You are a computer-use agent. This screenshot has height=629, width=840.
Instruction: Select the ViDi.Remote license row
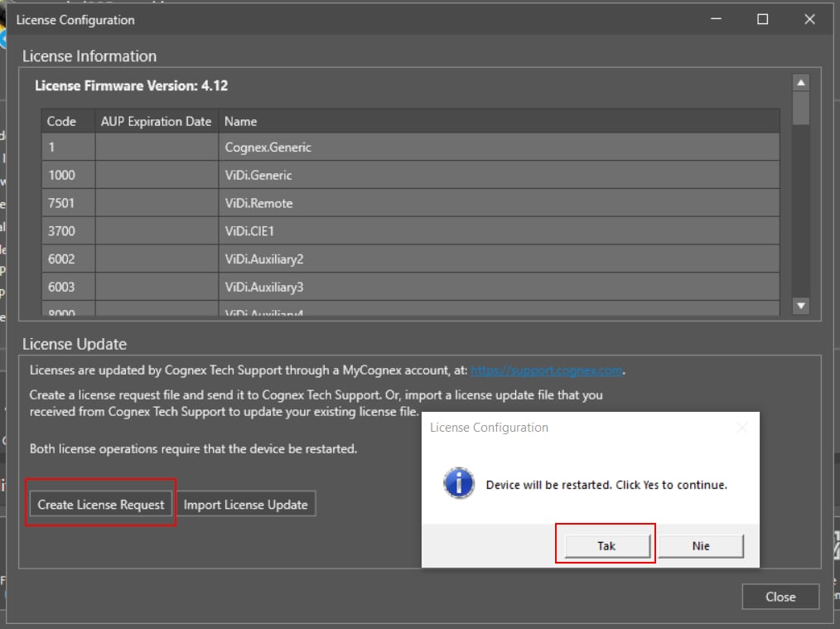(410, 203)
